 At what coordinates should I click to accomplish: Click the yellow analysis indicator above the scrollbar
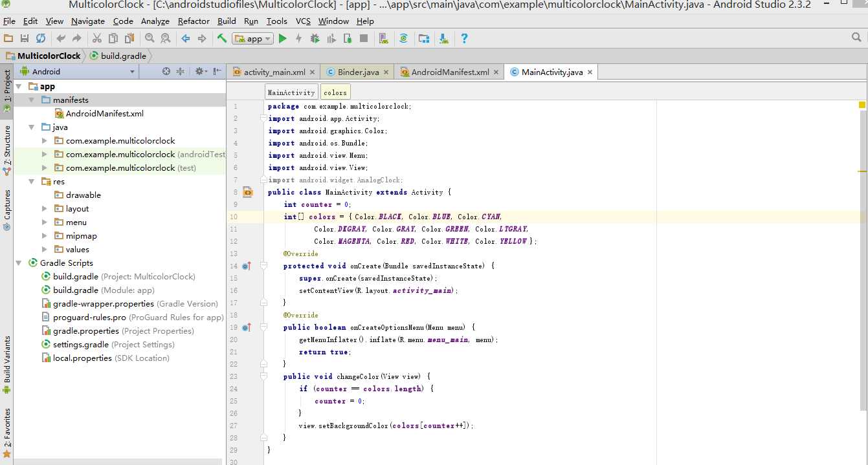(x=862, y=105)
